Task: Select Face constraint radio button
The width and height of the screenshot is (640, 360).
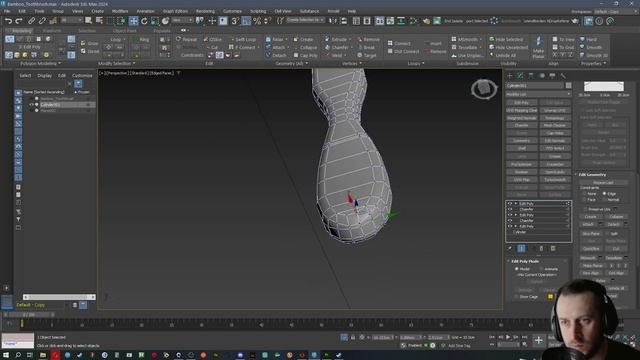Action: coord(584,200)
